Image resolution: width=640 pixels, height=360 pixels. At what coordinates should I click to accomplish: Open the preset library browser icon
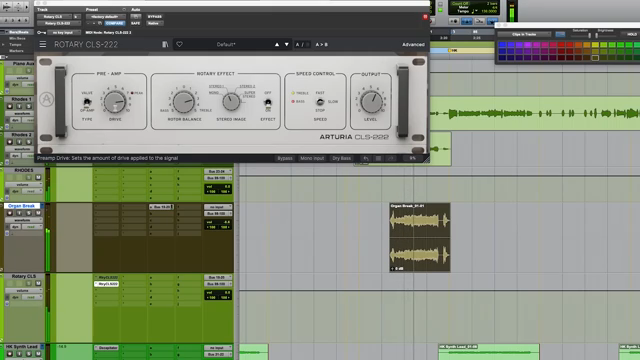point(165,44)
